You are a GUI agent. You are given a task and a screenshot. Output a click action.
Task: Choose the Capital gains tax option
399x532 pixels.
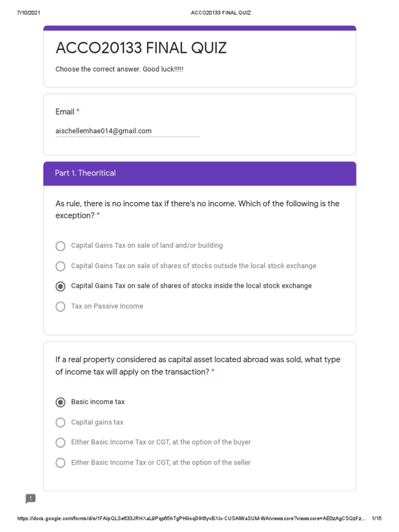click(61, 422)
